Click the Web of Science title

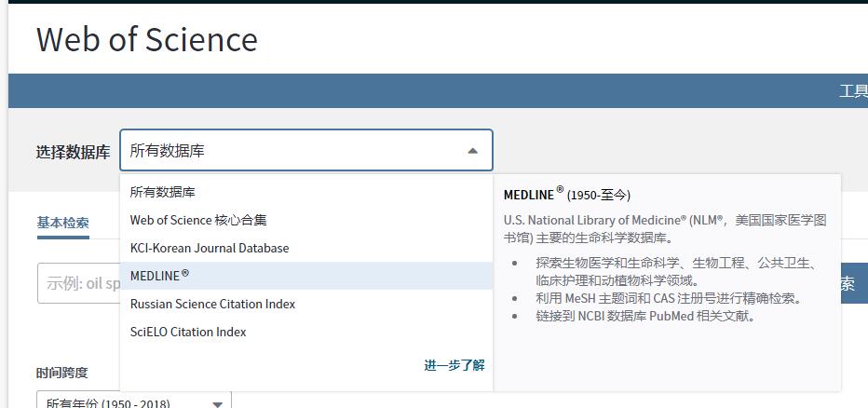click(147, 39)
